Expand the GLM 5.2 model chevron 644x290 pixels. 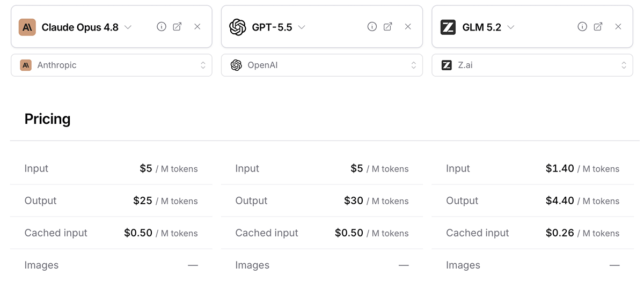click(x=510, y=27)
